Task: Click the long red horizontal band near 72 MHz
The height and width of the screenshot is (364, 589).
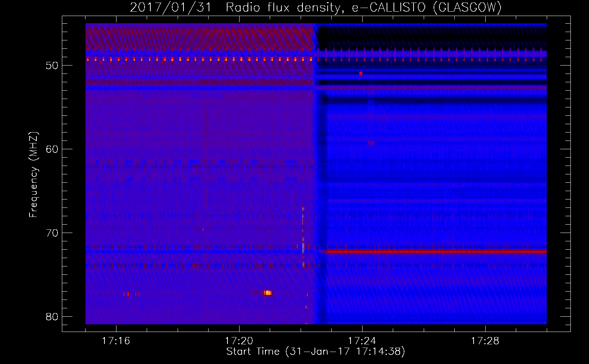Action: [436, 251]
